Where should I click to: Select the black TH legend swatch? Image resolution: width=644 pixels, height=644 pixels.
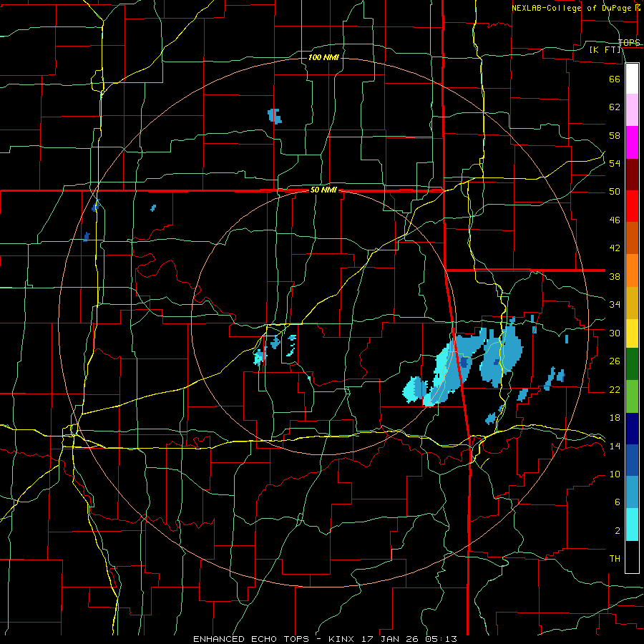(x=632, y=557)
